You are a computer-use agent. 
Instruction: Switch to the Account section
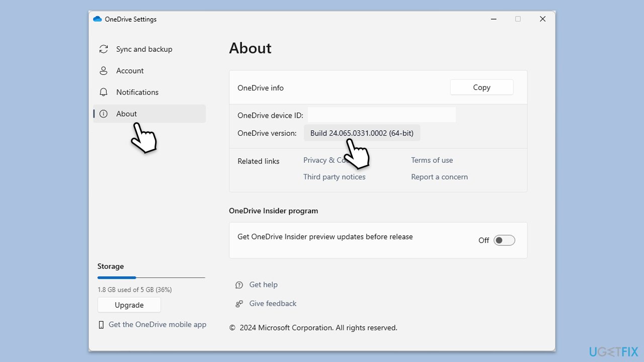click(x=130, y=70)
